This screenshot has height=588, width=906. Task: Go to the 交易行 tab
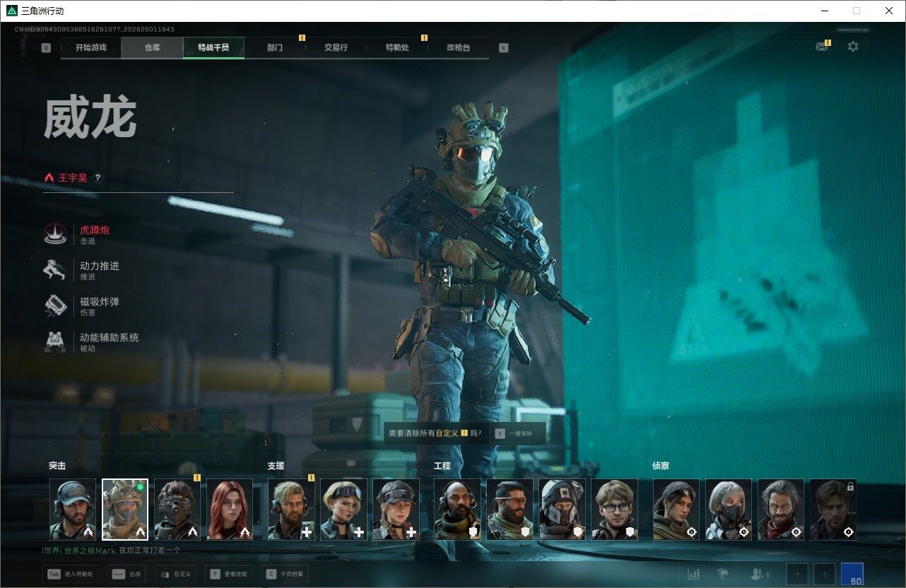[x=336, y=48]
